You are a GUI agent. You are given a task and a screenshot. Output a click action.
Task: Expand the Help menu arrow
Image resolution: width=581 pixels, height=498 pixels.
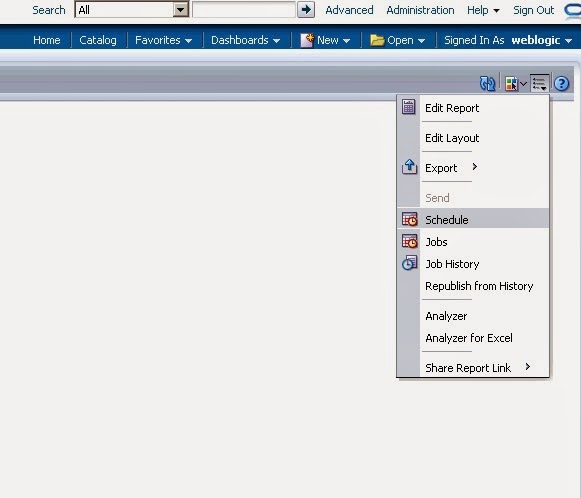pyautogui.click(x=496, y=11)
